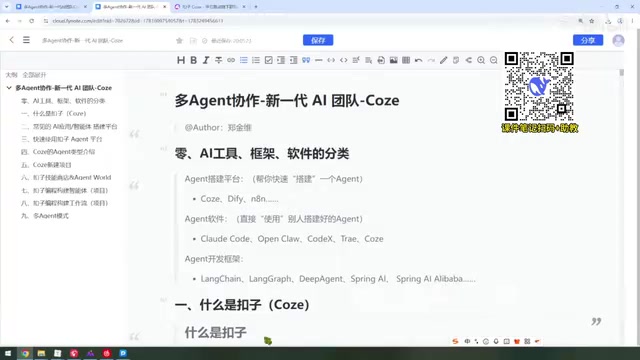The width and height of the screenshot is (640, 360).
Task: Jump to outline item 三、快速使用扣子 Agent 平台
Action: click(62, 139)
